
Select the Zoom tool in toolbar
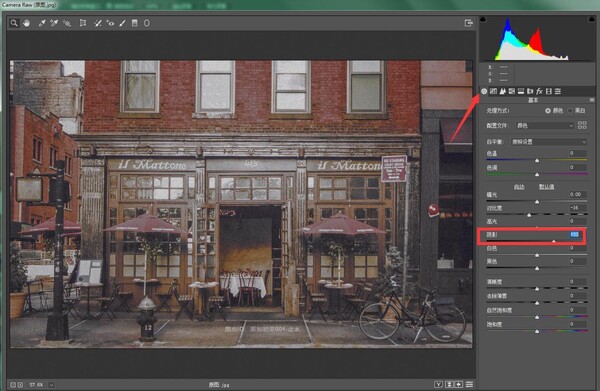(14, 23)
